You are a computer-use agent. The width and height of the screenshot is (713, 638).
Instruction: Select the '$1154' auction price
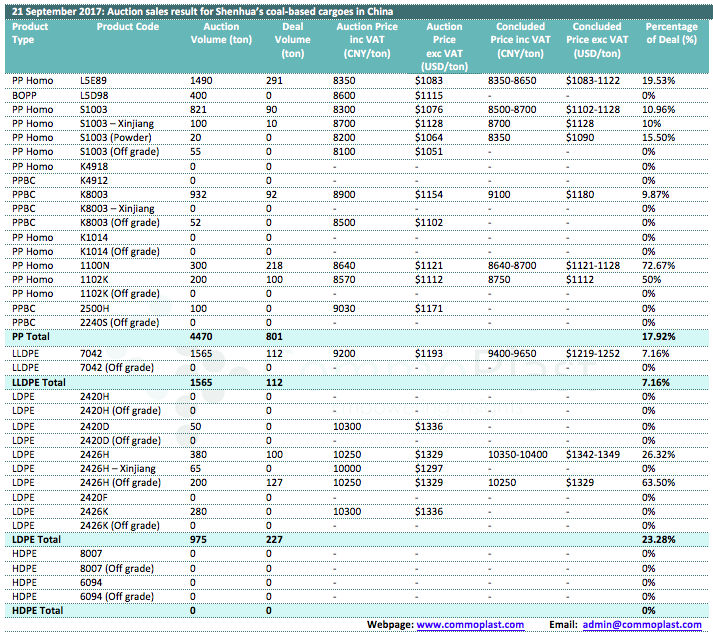(x=429, y=195)
